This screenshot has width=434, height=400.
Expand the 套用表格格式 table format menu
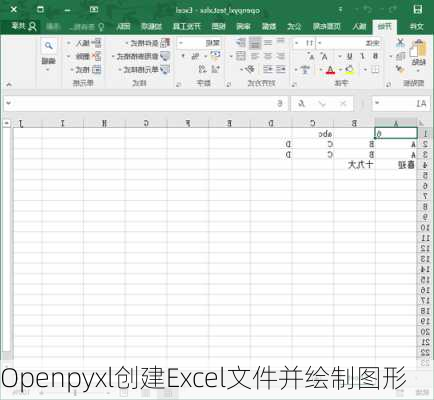[x=141, y=56]
